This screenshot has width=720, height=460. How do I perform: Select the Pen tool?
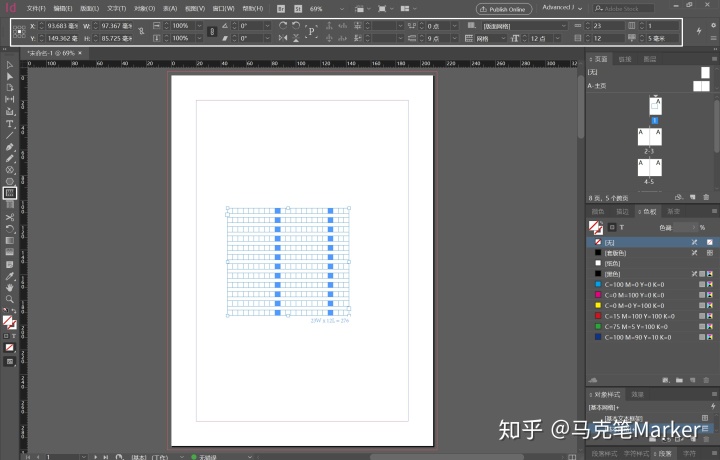(x=10, y=147)
